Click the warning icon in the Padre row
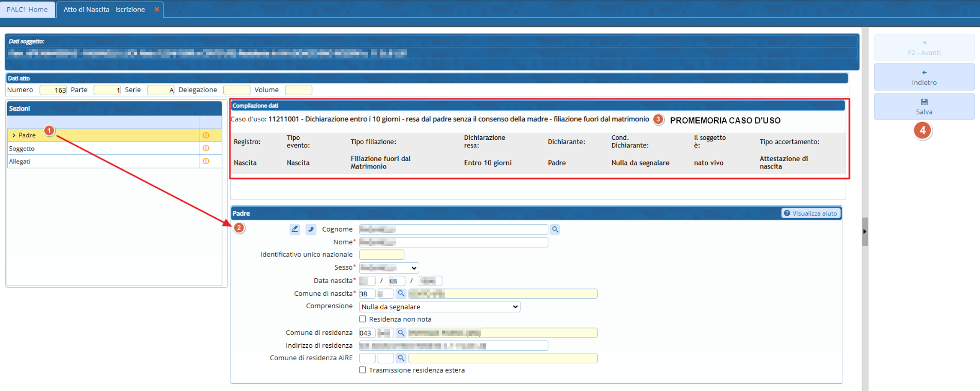 pyautogui.click(x=206, y=135)
